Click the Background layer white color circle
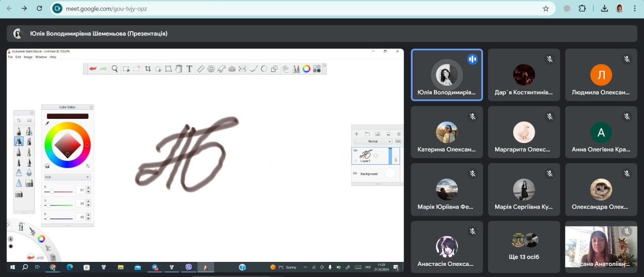Image resolution: width=644 pixels, height=277 pixels. point(390,174)
